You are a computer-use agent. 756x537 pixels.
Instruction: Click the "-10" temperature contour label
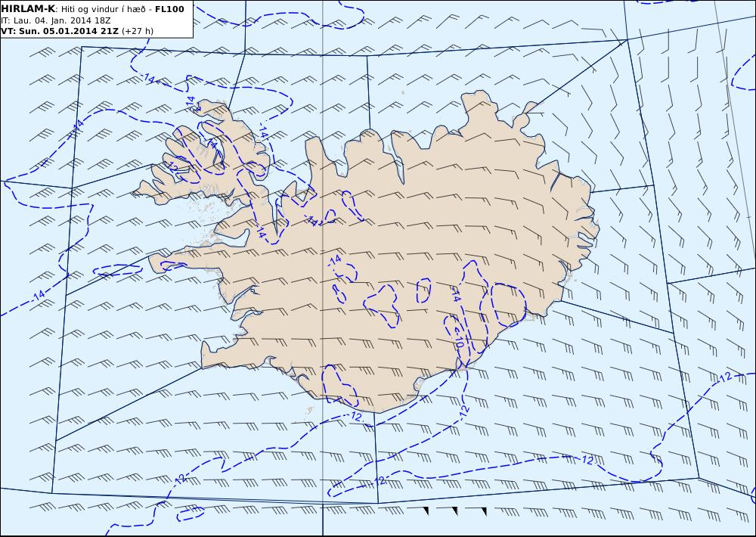tap(458, 340)
